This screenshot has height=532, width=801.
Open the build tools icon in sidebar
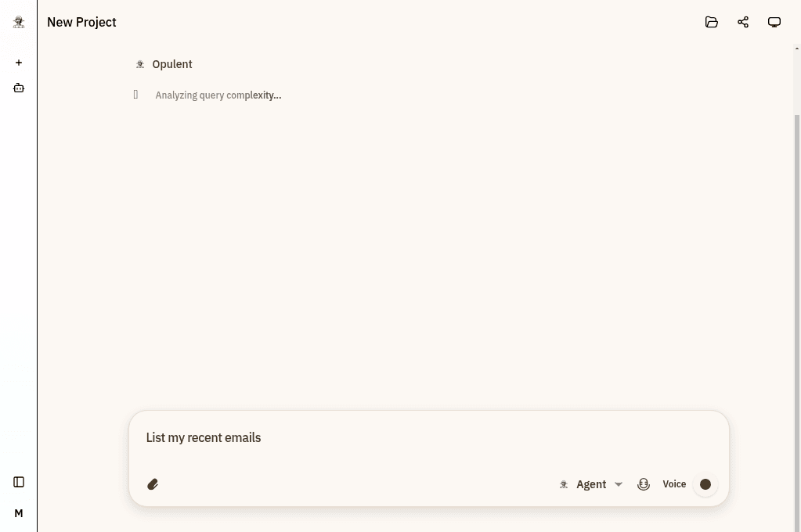coord(18,88)
